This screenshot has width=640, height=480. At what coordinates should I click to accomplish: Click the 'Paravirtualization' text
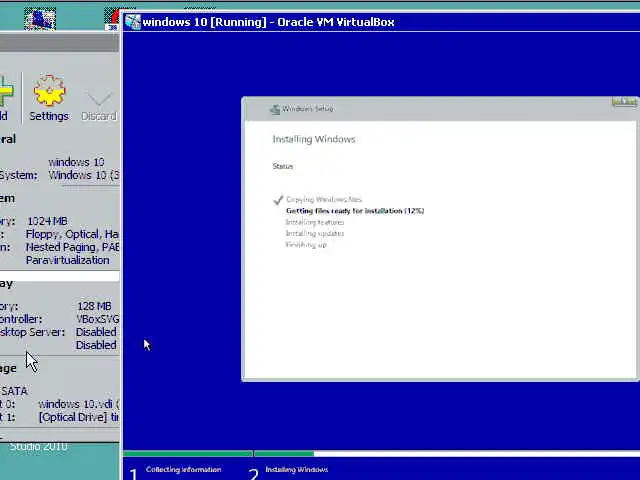(67, 260)
